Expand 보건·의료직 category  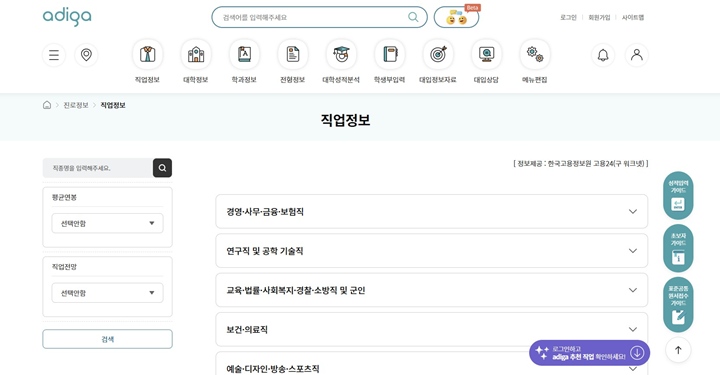click(x=432, y=330)
